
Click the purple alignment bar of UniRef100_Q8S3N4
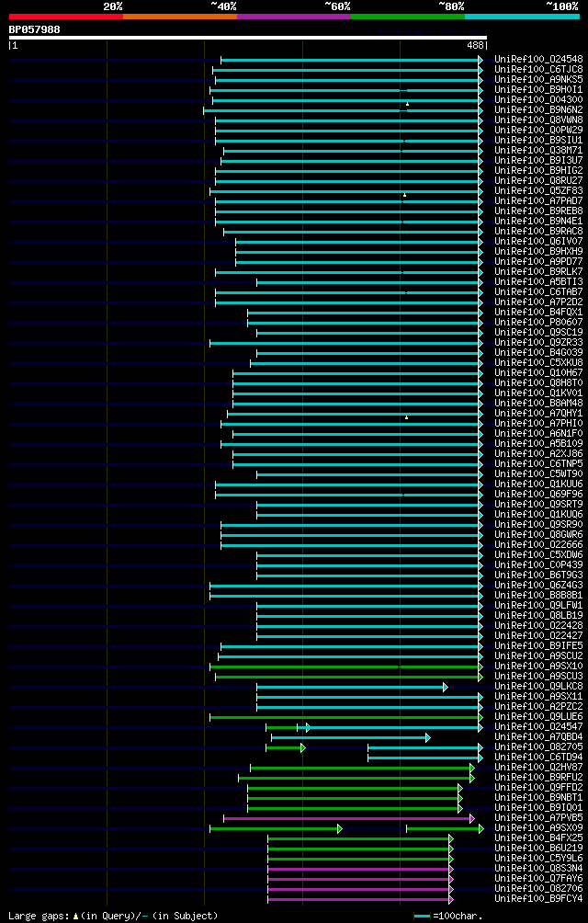[x=360, y=869]
